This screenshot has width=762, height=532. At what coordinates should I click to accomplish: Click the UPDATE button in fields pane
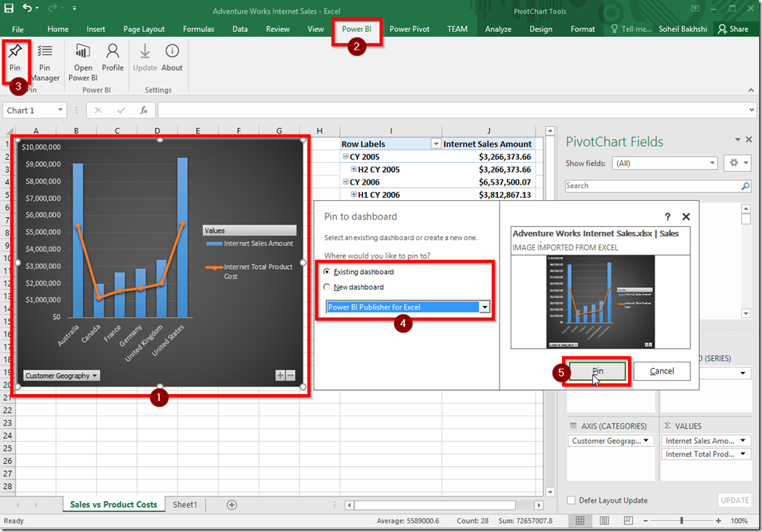point(735,500)
